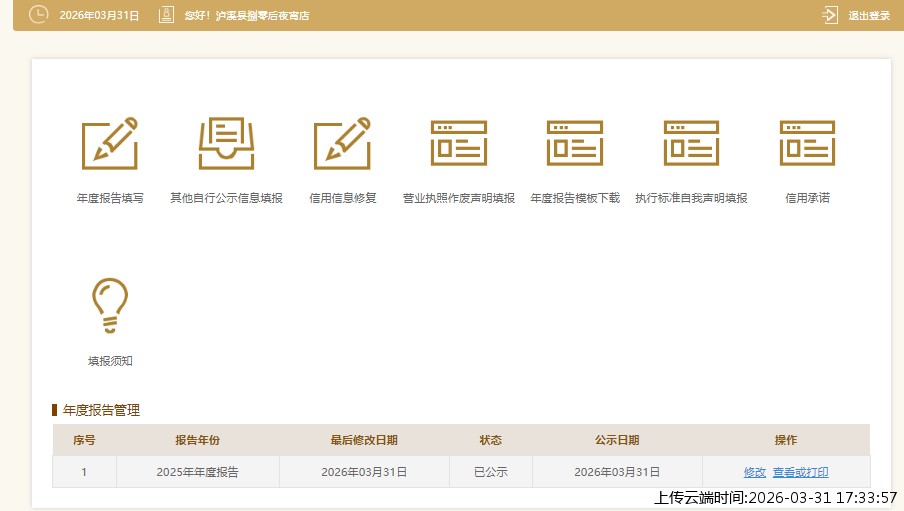Open 查看或打印 for the 2025 report

(800, 472)
